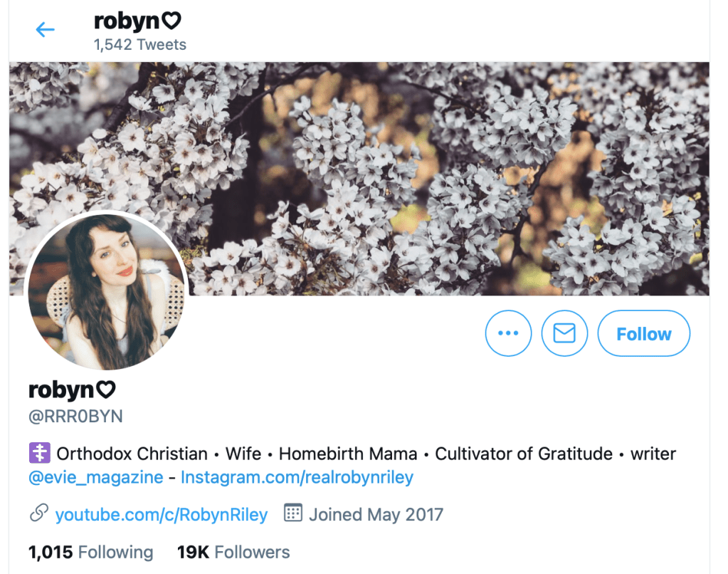Click the Joined May 2017 text
The height and width of the screenshot is (574, 728).
point(376,514)
